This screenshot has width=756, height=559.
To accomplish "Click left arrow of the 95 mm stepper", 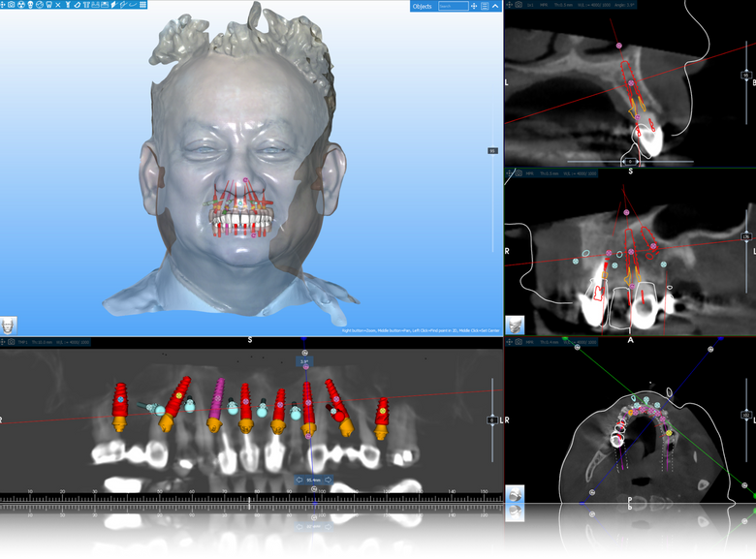I will pos(299,480).
